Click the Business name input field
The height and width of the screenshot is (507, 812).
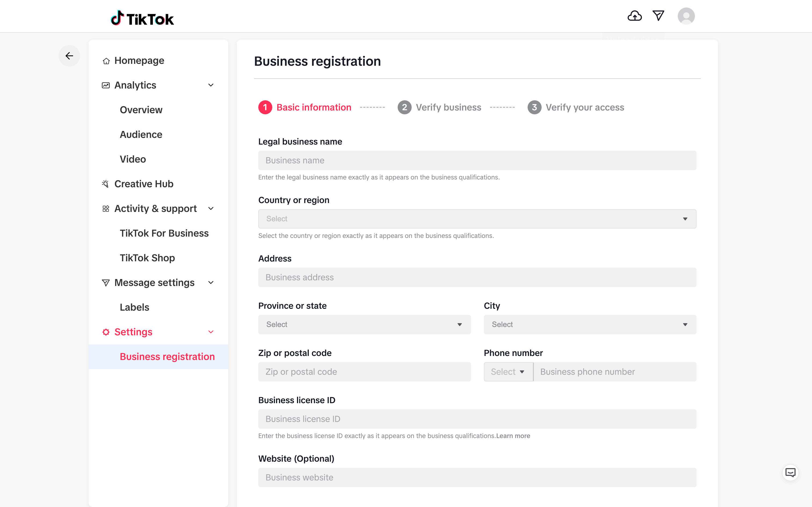(477, 161)
